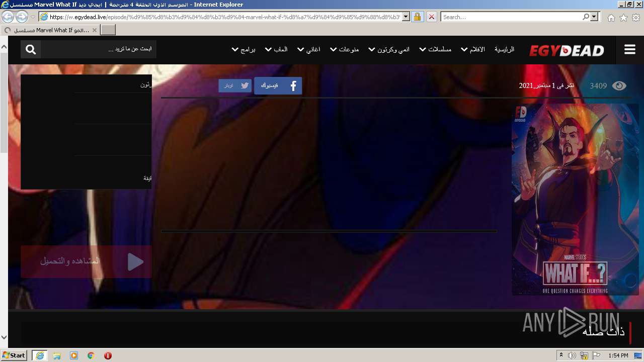This screenshot has height=362, width=644.
Task: Click the publish date text 2021
Action: [546, 85]
